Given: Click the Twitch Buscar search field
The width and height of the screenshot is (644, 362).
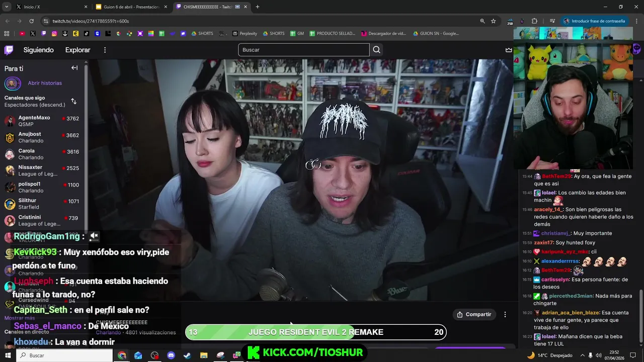Looking at the screenshot, I should coord(304,50).
